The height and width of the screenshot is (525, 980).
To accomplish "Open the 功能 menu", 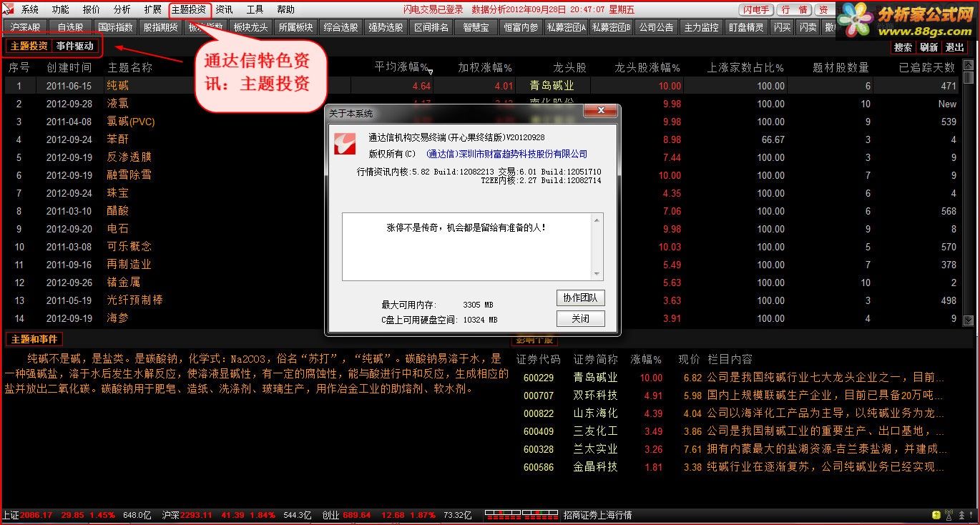I will click(x=61, y=9).
